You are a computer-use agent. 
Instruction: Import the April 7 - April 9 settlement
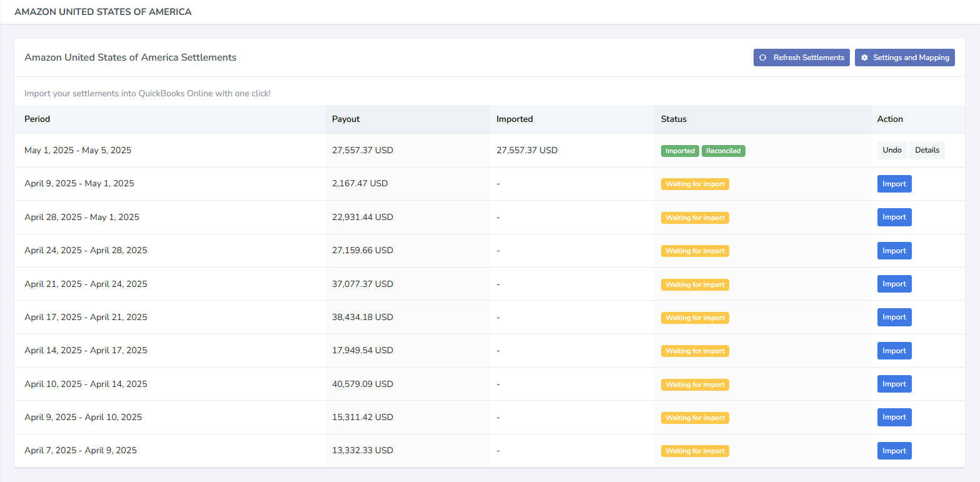click(894, 451)
